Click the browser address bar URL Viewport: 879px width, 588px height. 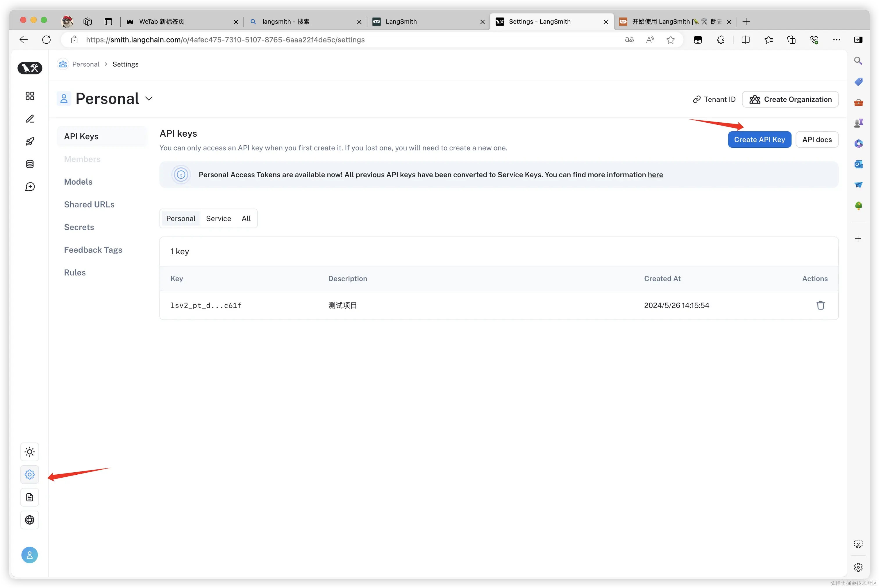(x=225, y=40)
